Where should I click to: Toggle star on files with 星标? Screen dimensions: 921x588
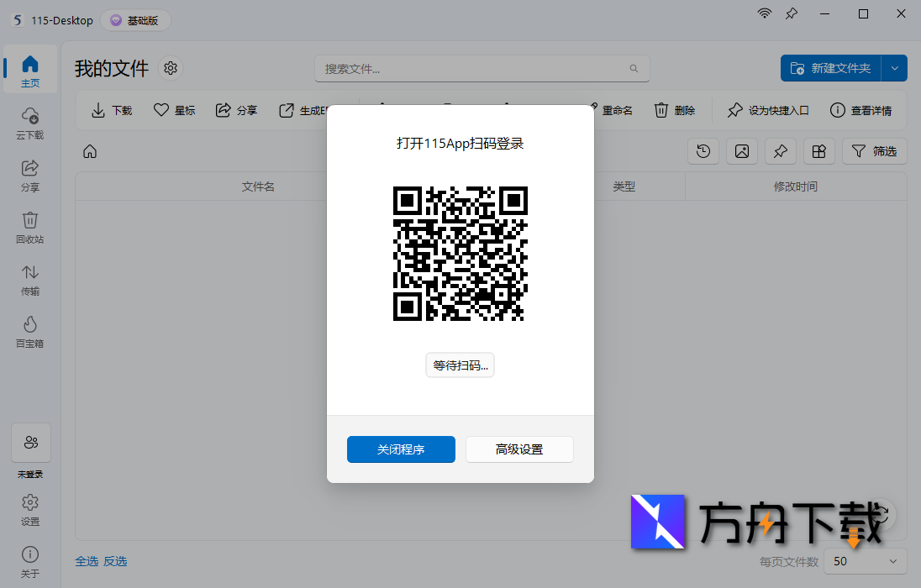174,110
